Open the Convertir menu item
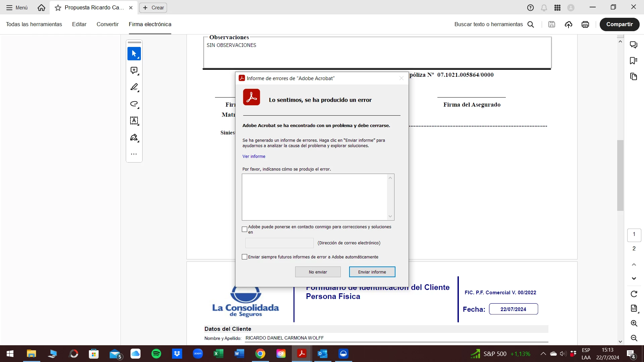Image resolution: width=644 pixels, height=362 pixels. click(107, 24)
